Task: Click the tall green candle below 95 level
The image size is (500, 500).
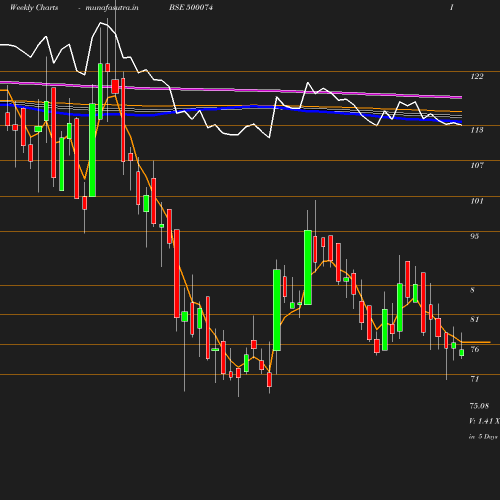Action: pyautogui.click(x=308, y=267)
